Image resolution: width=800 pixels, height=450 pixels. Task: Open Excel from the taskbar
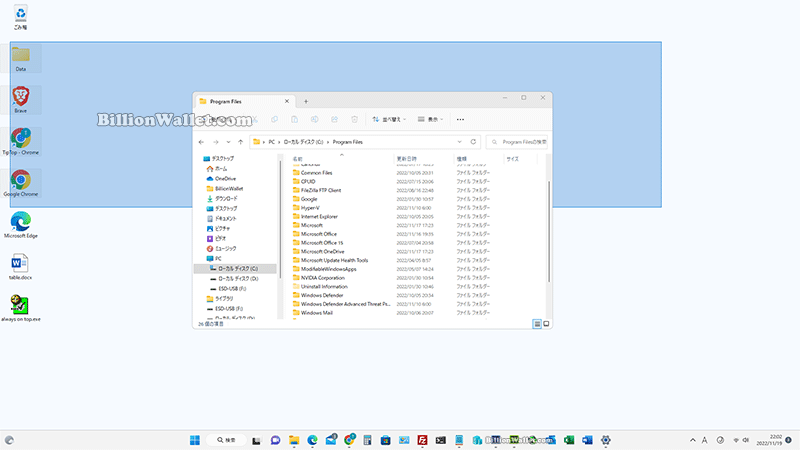click(x=569, y=440)
